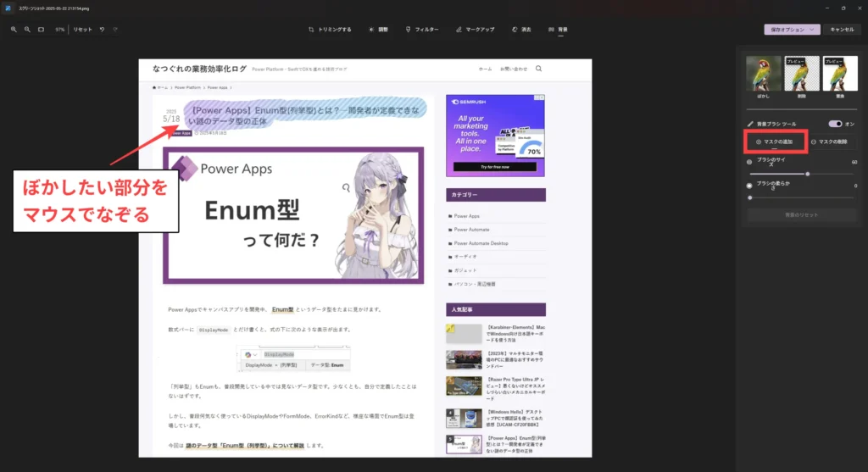
Task: Open the トリミングする crop tab
Action: [x=330, y=30]
